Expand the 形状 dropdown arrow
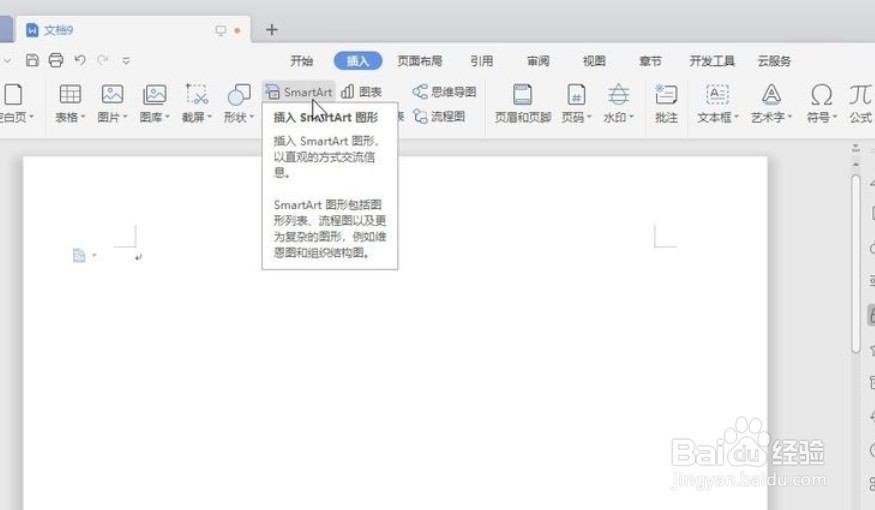The image size is (875, 510). 252,117
